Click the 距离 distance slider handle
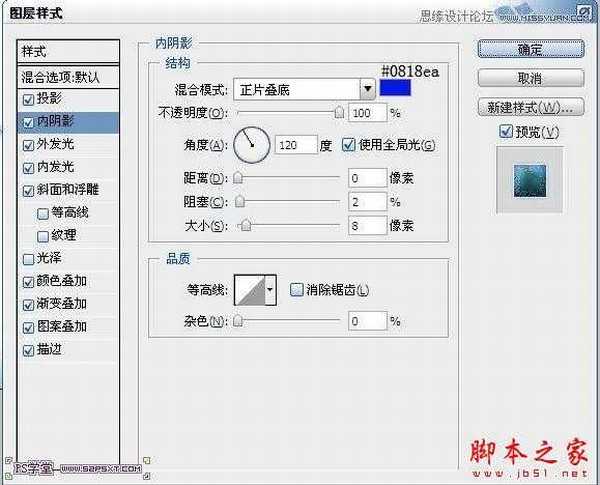 (x=238, y=178)
